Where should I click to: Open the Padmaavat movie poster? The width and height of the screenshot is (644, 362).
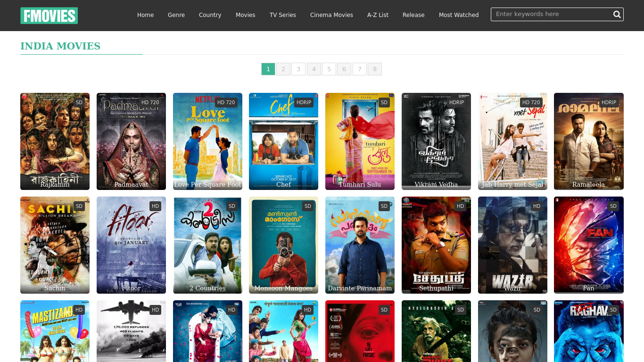click(x=131, y=141)
